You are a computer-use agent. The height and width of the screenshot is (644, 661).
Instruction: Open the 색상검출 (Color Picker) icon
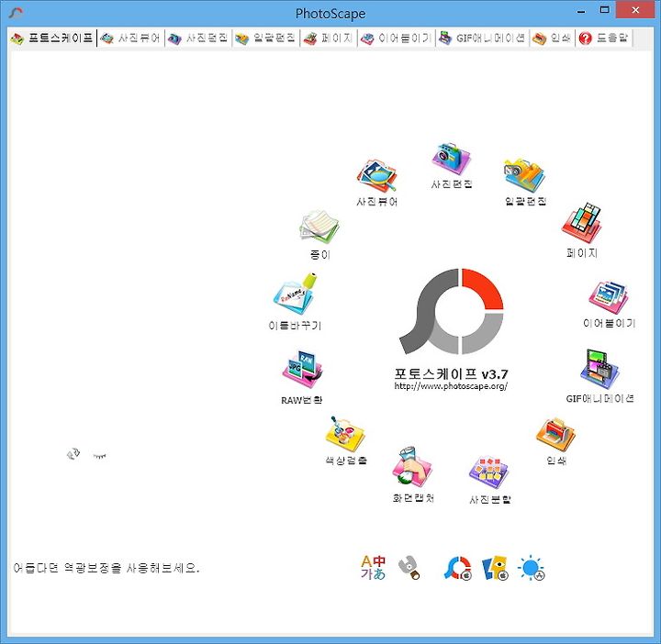(x=345, y=434)
